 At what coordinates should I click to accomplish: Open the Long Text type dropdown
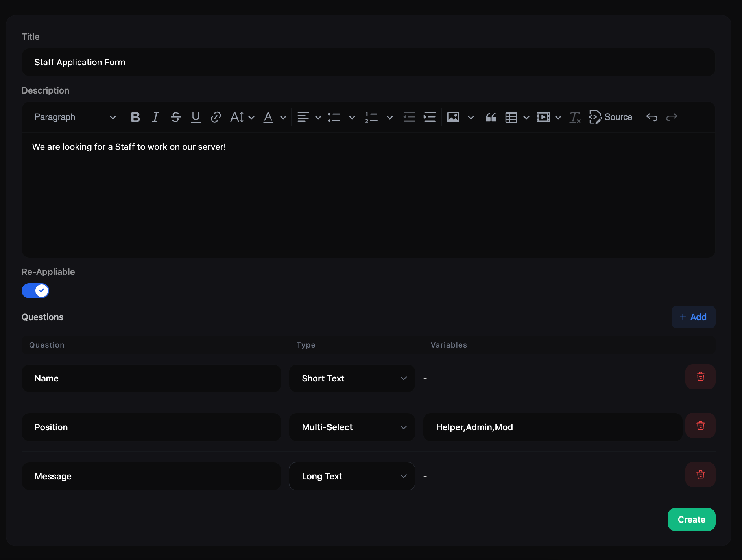pos(352,476)
